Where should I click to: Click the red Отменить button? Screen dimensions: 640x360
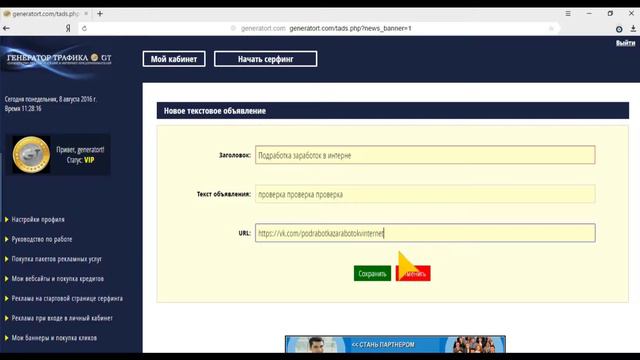(413, 273)
